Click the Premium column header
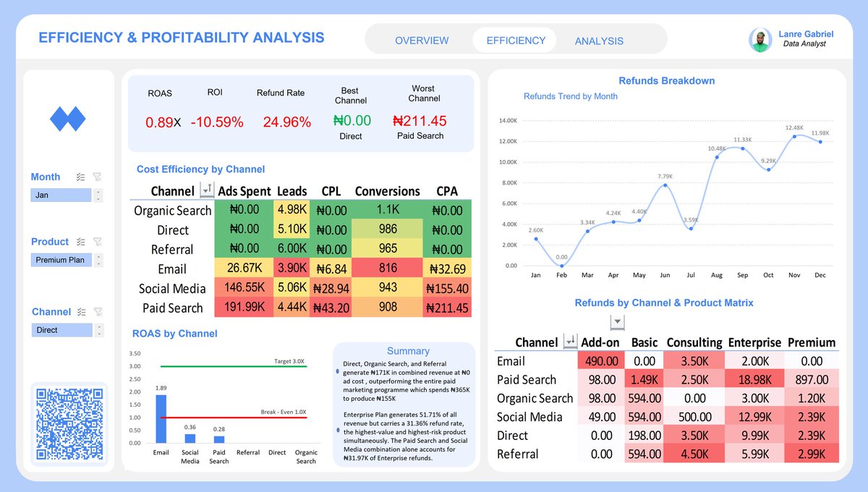Image resolution: width=868 pixels, height=492 pixels. click(x=811, y=342)
